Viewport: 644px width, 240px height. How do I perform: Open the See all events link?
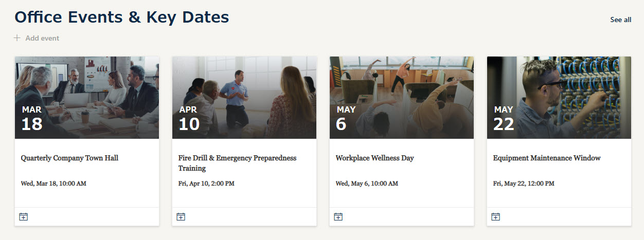click(x=620, y=20)
